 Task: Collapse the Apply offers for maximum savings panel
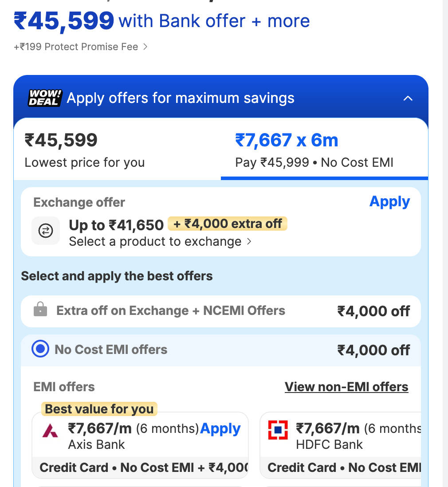408,98
